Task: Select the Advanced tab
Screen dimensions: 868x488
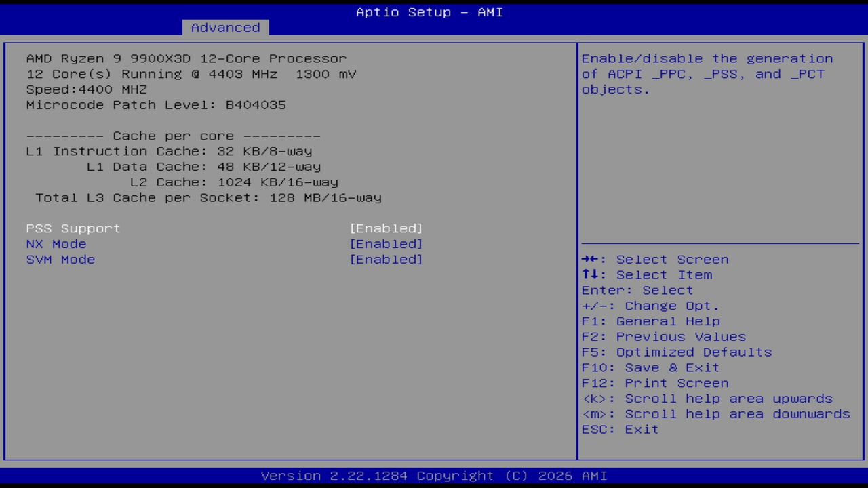Action: [225, 27]
